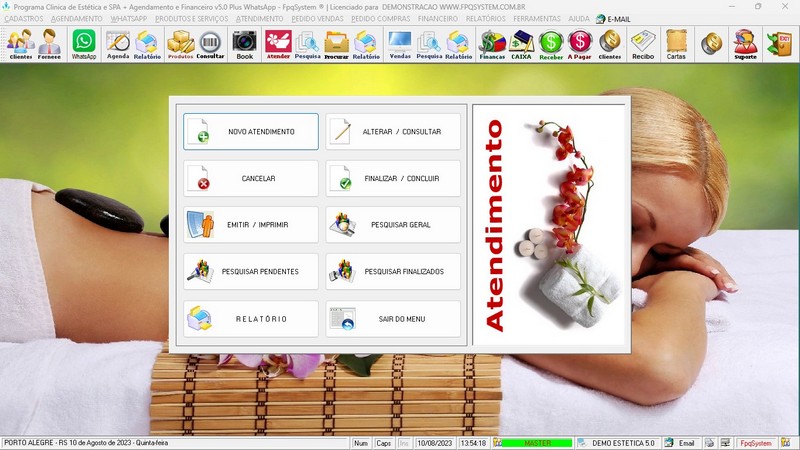Click the Caps indicator in status bar
Screen dimensions: 800x450
click(383, 443)
